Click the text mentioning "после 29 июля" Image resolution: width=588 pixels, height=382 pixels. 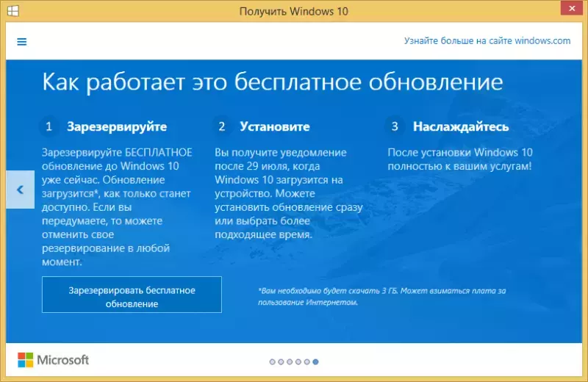[268, 166]
